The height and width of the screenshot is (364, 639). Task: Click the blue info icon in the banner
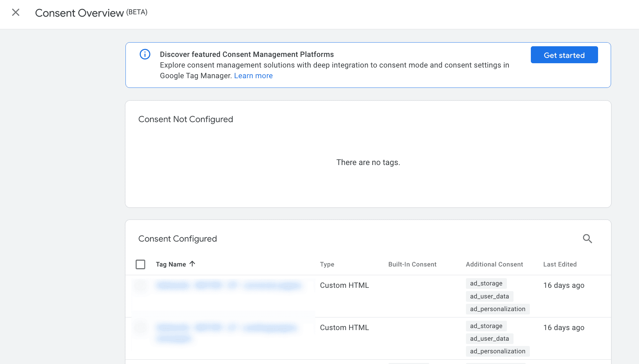(x=145, y=54)
